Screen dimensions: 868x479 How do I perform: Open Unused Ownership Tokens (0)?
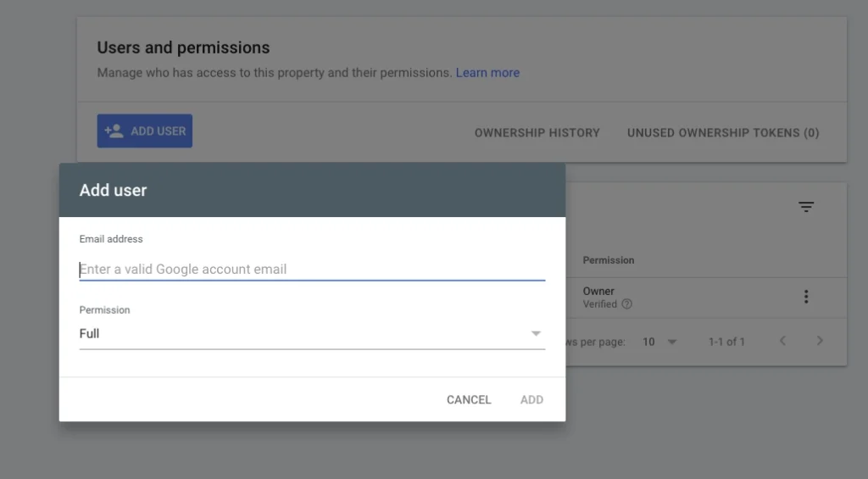pyautogui.click(x=723, y=133)
